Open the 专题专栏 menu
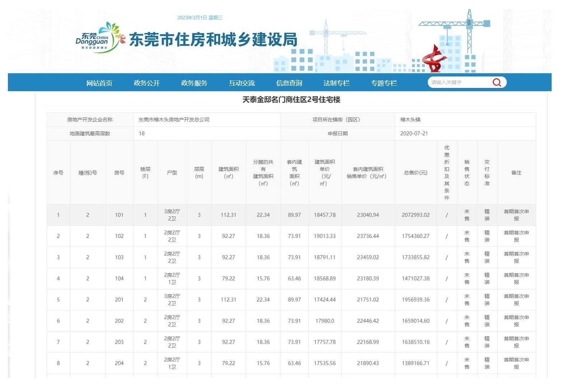571x392 pixels. click(384, 83)
